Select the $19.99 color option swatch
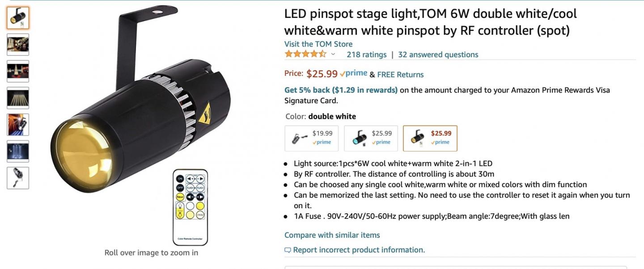The width and height of the screenshot is (644, 269). pos(312,138)
